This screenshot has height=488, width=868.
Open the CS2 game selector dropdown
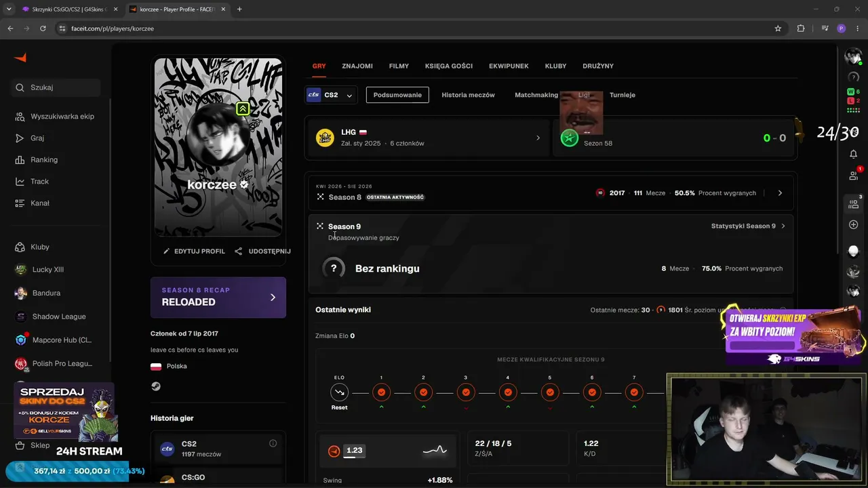tap(331, 95)
